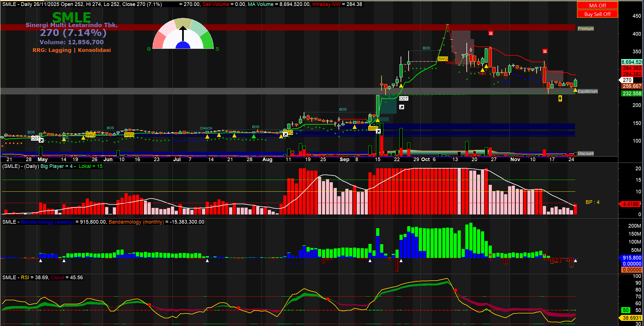This screenshot has height=326, width=644.
Task: Click the blue 915,800 Bandarmology value tag
Action: pos(631,258)
